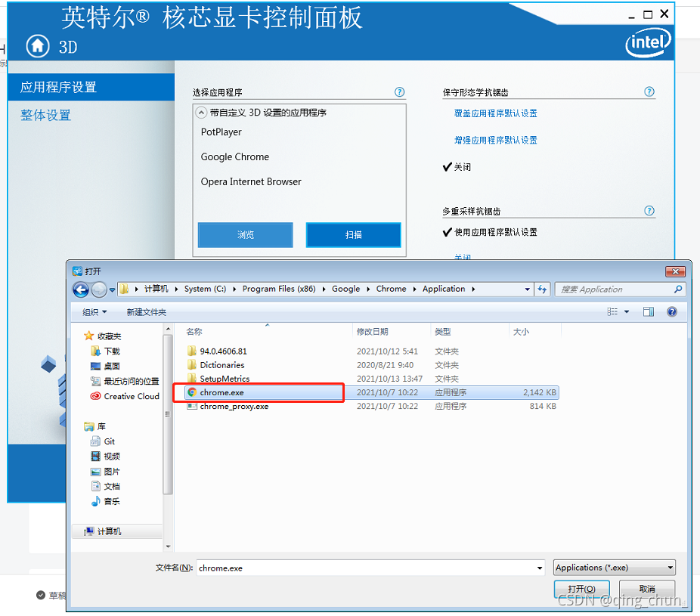Change file view mode icon
Image resolution: width=700 pixels, height=616 pixels.
pyautogui.click(x=612, y=311)
